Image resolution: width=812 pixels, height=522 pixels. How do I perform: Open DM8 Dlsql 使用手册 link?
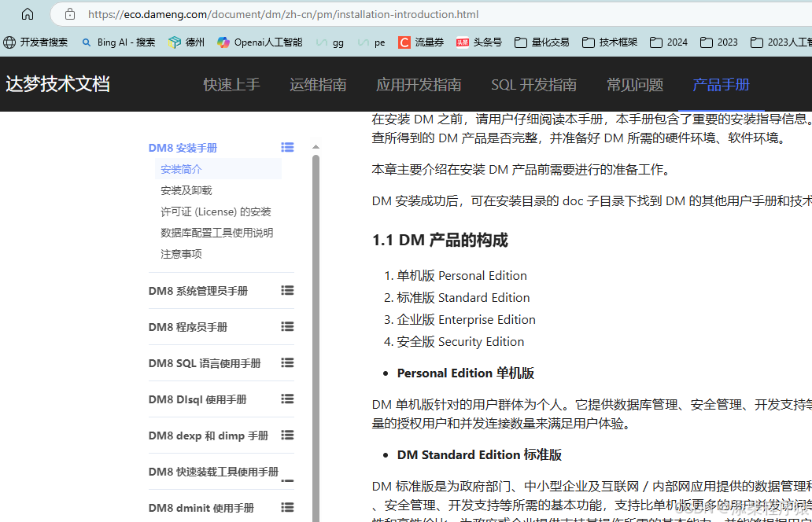pos(197,399)
